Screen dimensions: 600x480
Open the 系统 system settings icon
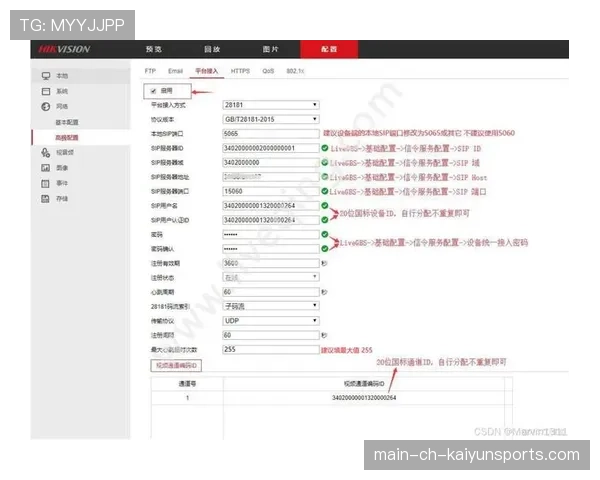tap(46, 91)
